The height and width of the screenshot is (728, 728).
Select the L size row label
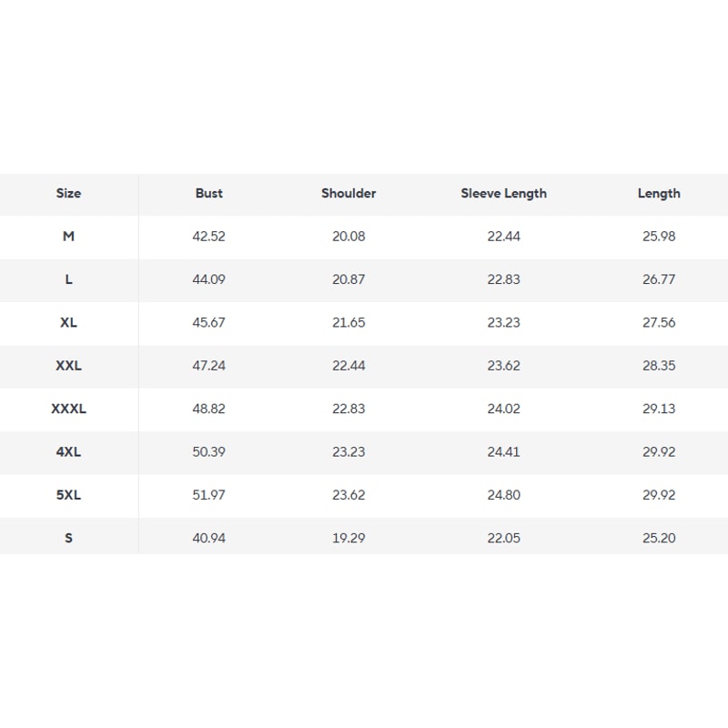tap(68, 279)
